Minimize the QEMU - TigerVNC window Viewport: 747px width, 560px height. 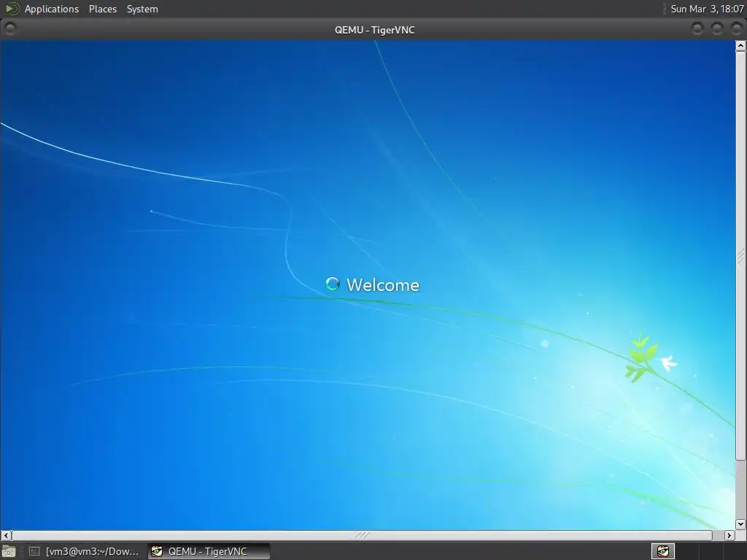click(697, 29)
